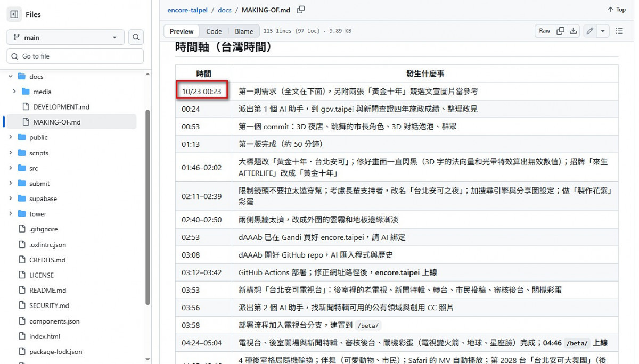Go to docs breadcrumb link

click(225, 10)
